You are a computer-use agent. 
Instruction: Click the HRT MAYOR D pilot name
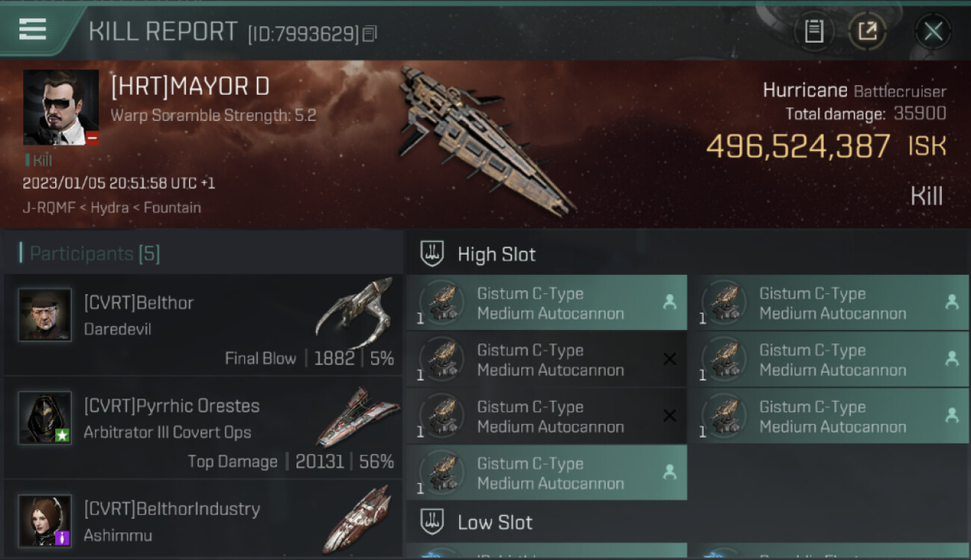tap(190, 87)
